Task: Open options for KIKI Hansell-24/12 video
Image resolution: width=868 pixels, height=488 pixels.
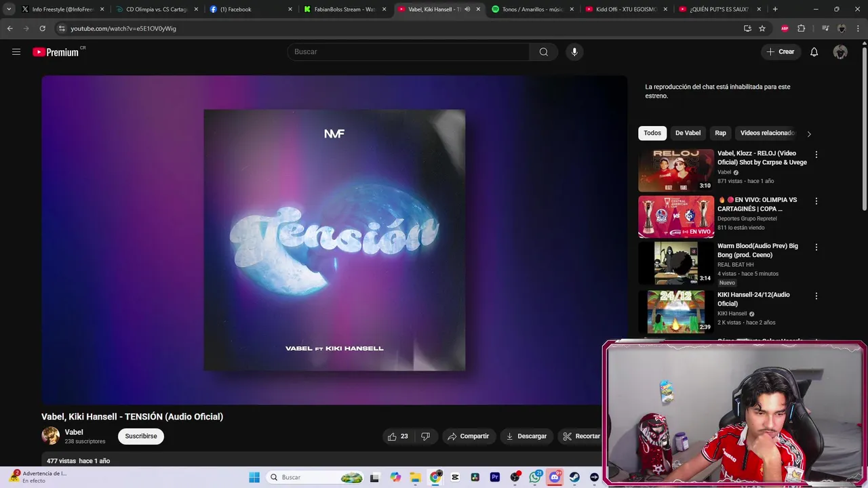Action: click(x=816, y=296)
